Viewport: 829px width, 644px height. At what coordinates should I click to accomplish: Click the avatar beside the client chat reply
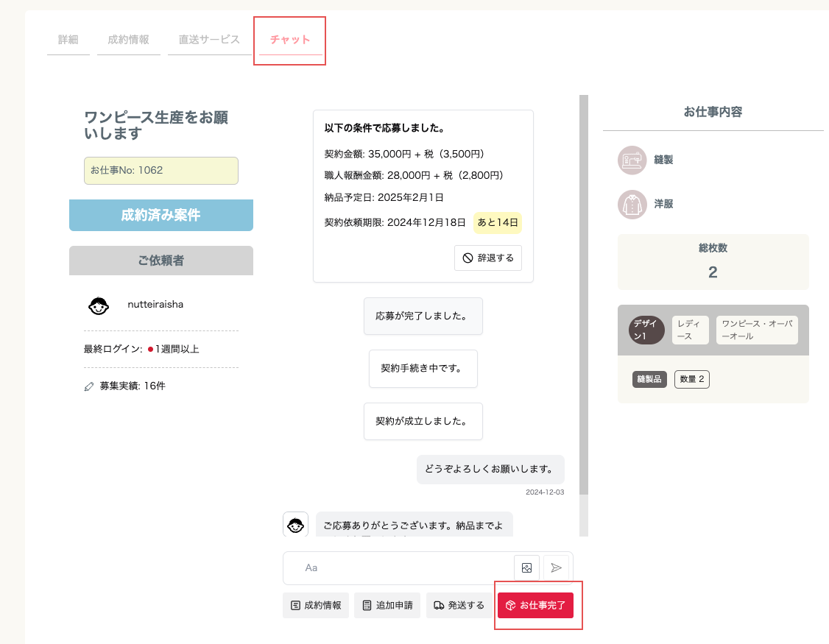295,525
